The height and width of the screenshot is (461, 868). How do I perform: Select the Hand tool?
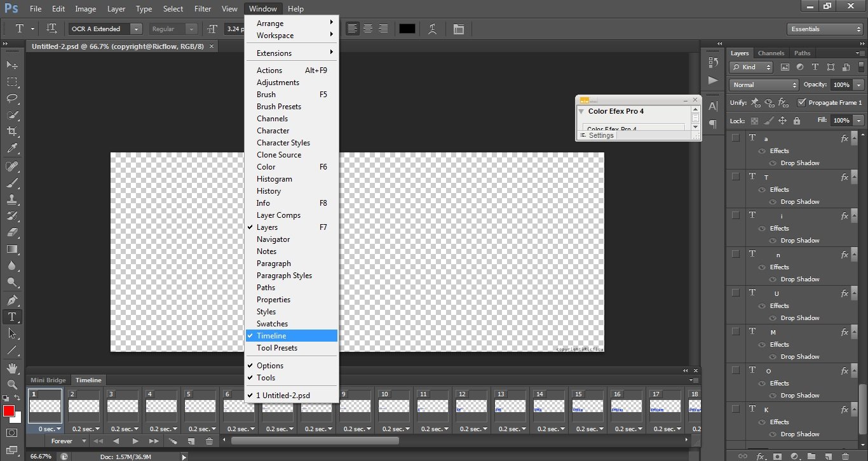click(x=12, y=368)
